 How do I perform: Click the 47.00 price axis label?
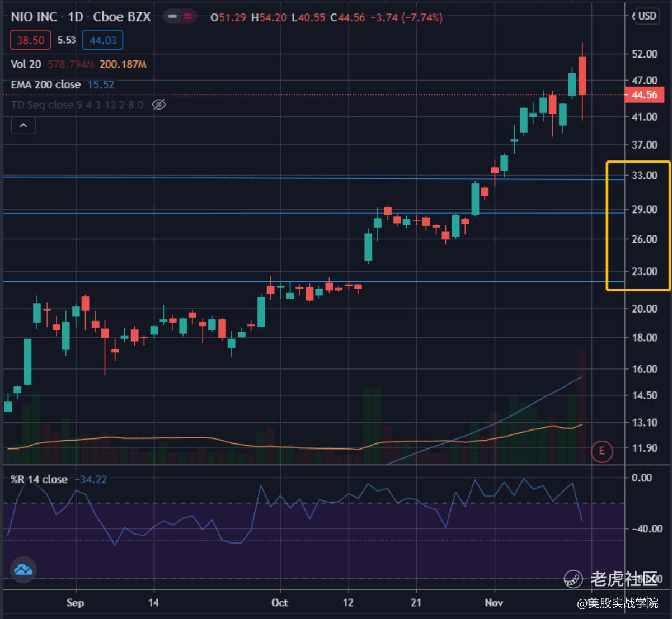644,81
